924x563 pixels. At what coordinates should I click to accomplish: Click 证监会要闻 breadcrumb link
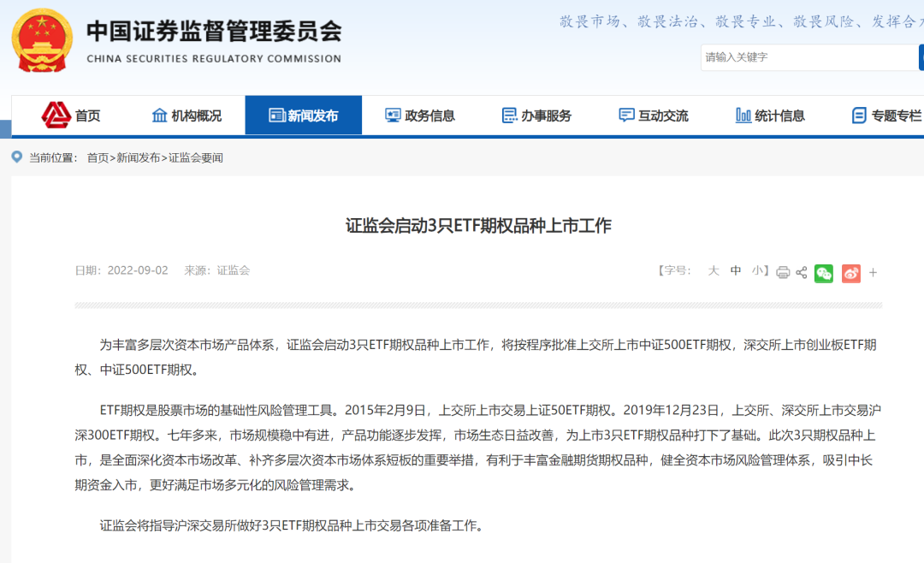click(195, 157)
